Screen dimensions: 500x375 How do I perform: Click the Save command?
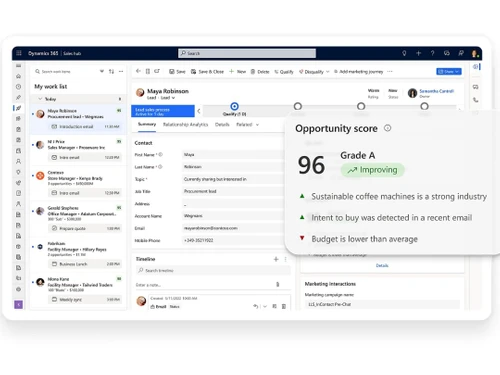point(177,72)
